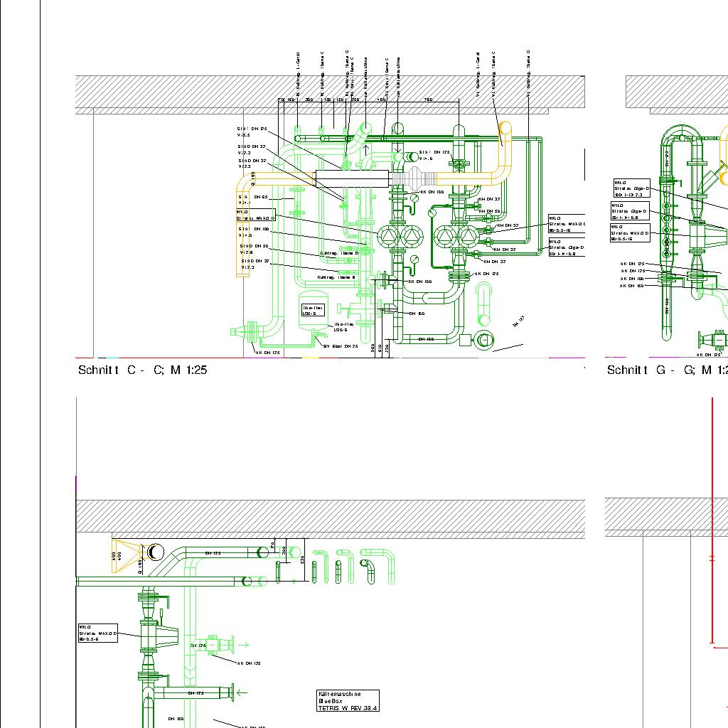
Task: Click 'AK DN 125' label in lower section
Action: (x=249, y=663)
